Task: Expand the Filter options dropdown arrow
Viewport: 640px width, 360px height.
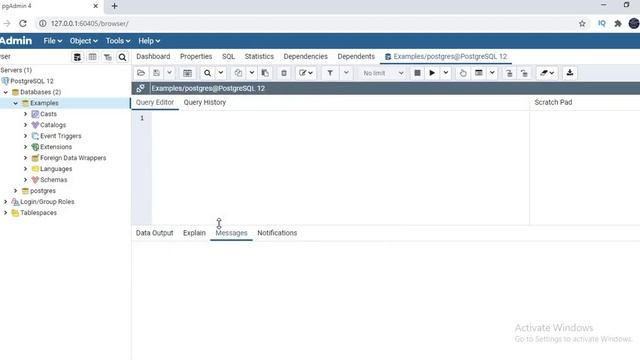Action: [346, 73]
